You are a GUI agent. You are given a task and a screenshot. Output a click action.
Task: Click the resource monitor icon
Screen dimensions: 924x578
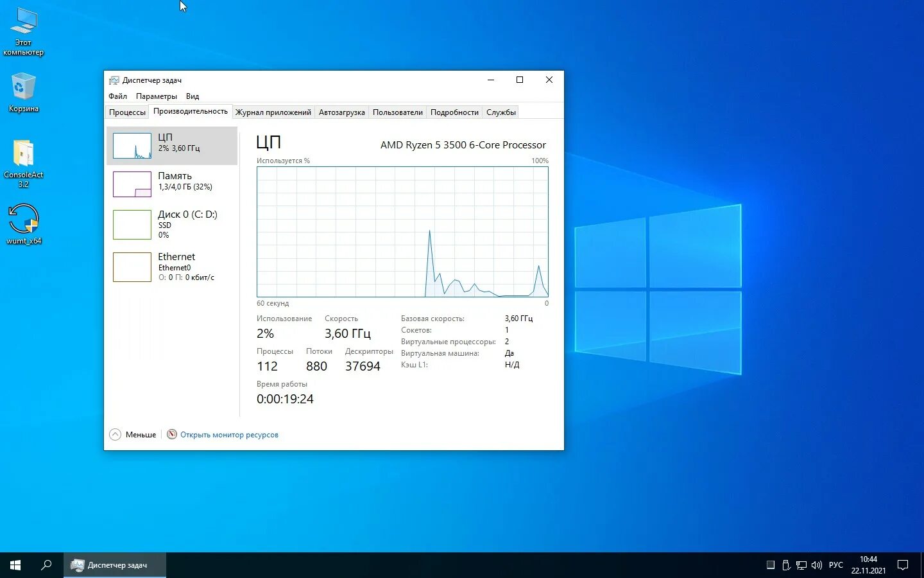click(x=172, y=435)
